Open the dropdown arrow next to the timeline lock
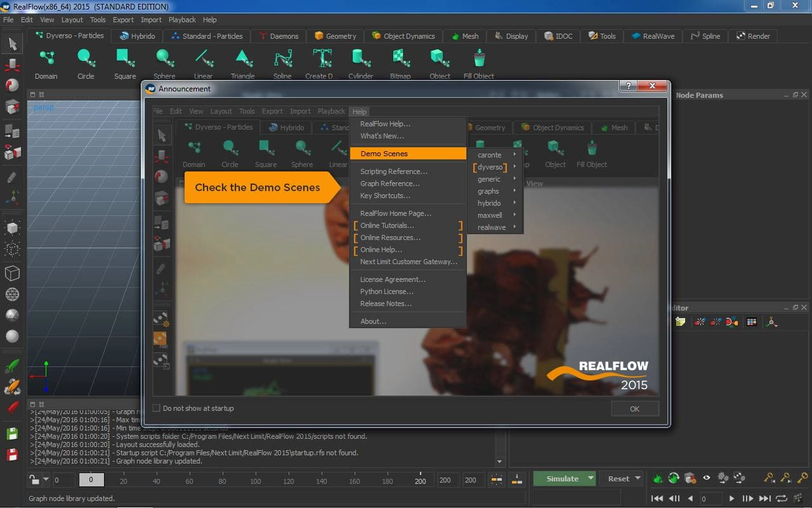Viewport: 812px width, 508px height. [x=46, y=480]
